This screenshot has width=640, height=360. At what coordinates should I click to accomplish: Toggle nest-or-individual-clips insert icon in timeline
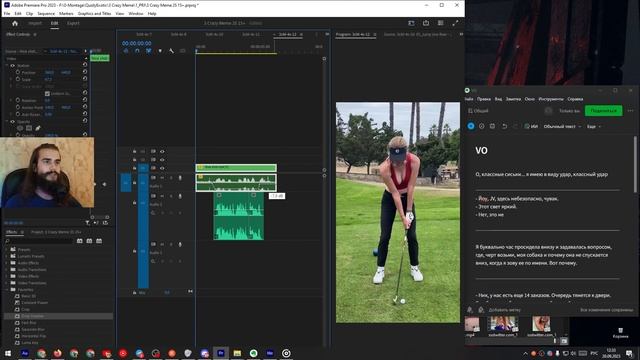pos(126,51)
